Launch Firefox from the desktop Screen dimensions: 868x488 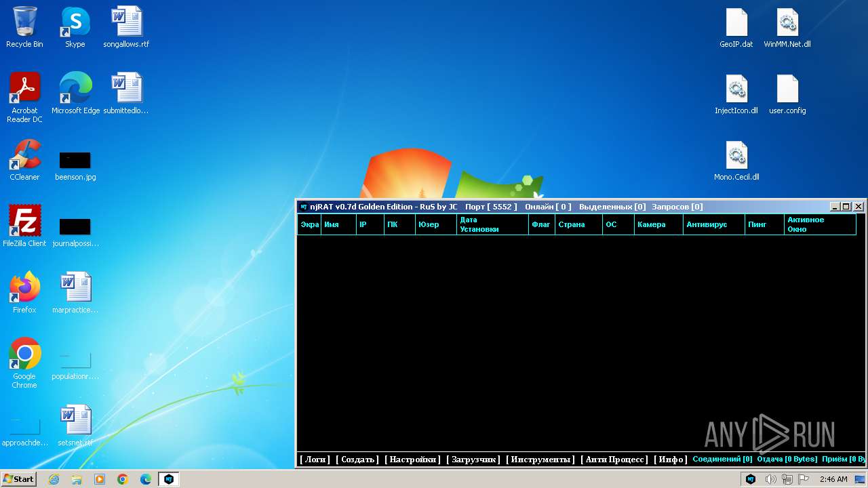[x=24, y=293]
